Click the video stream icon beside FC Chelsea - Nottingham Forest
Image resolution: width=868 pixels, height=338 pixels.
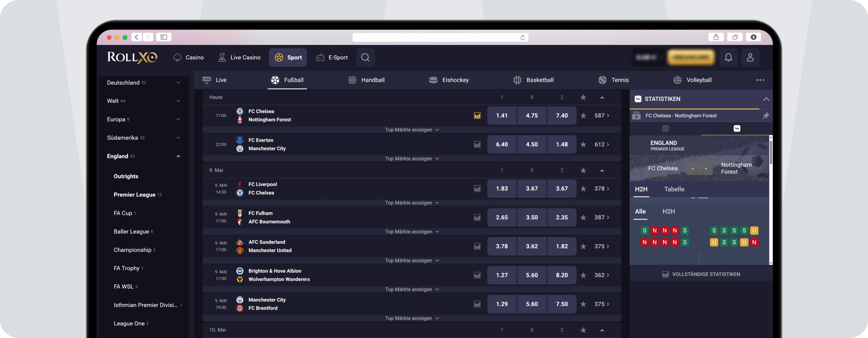point(637,115)
